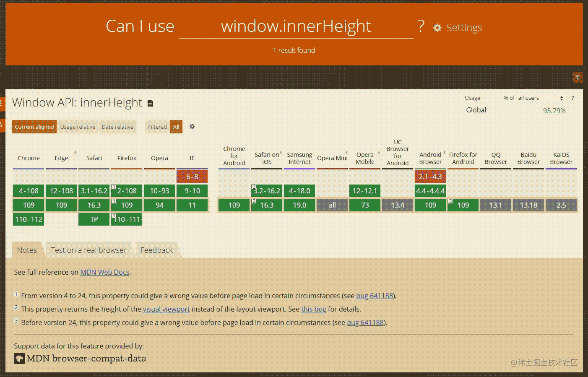
Task: Open the Test on a real browser tab
Action: 88,250
